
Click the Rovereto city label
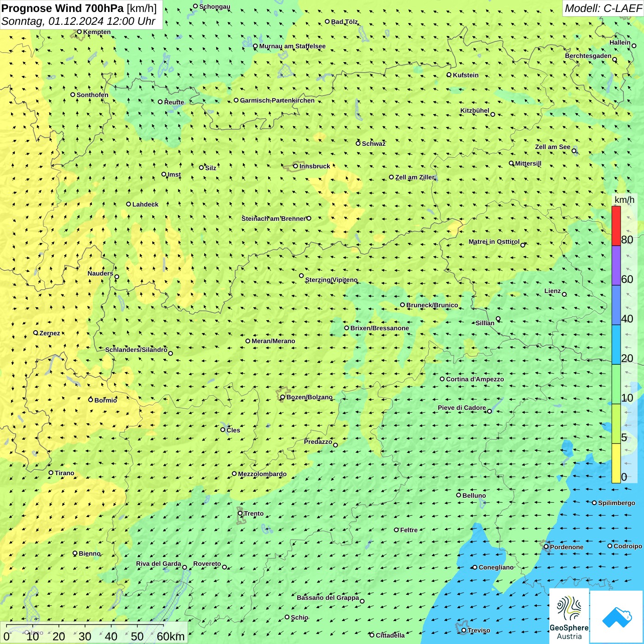pos(207,563)
